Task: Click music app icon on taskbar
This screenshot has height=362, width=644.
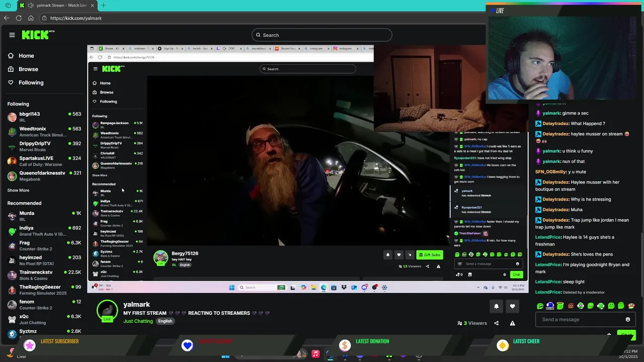Action: 315,354
